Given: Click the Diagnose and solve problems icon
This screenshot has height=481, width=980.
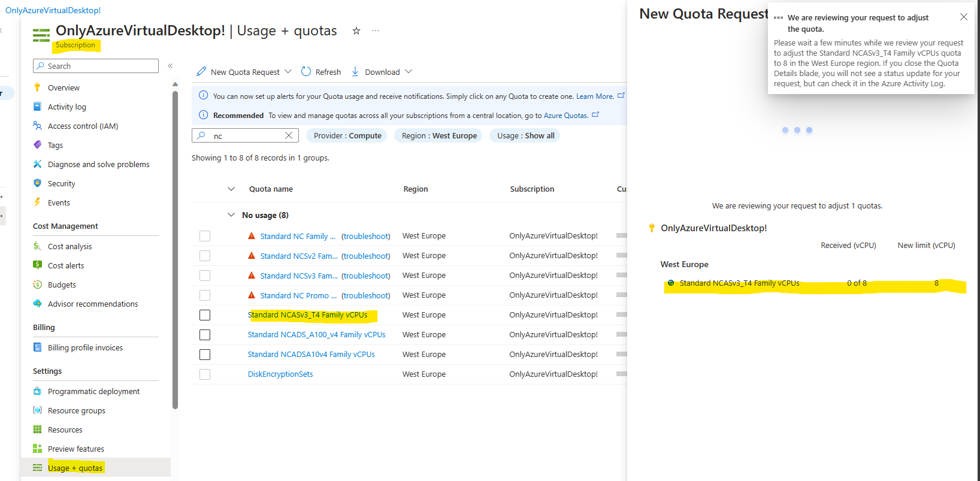Looking at the screenshot, I should [x=37, y=164].
